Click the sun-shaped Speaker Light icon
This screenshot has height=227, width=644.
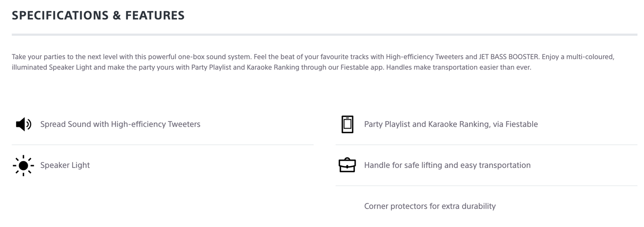click(x=23, y=166)
